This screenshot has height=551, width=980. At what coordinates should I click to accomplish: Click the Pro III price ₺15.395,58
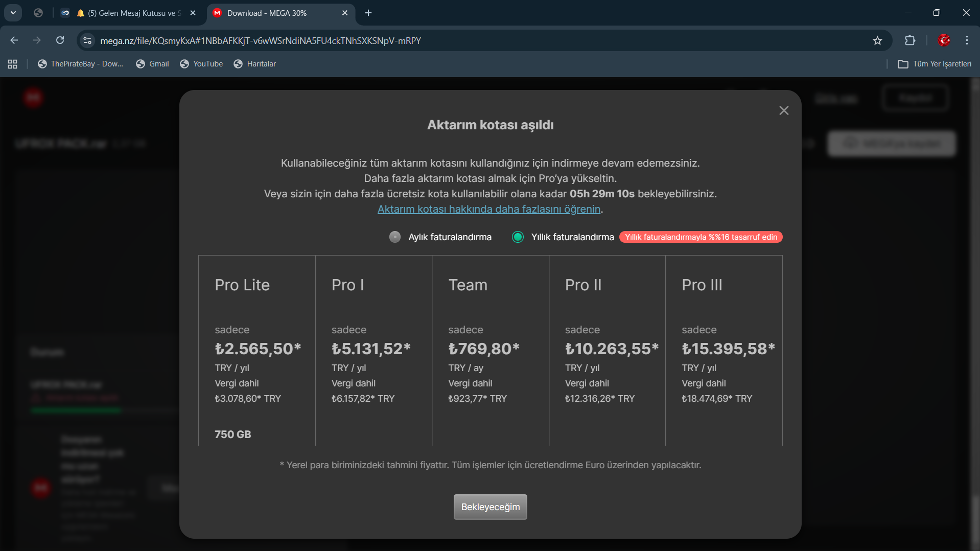[729, 349]
